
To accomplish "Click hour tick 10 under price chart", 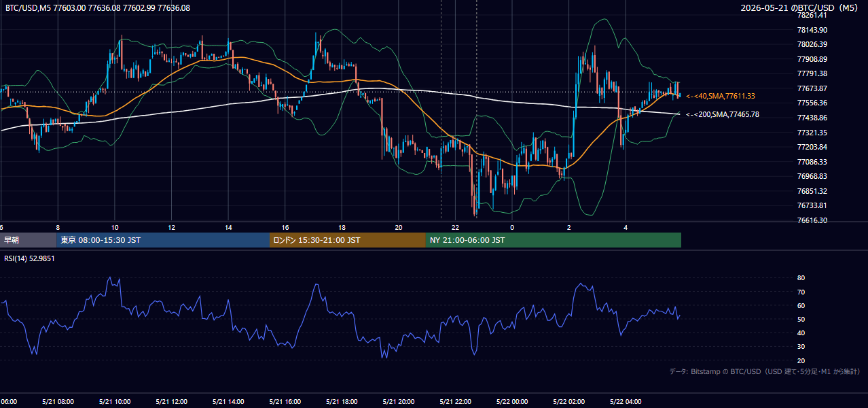I will [115, 227].
